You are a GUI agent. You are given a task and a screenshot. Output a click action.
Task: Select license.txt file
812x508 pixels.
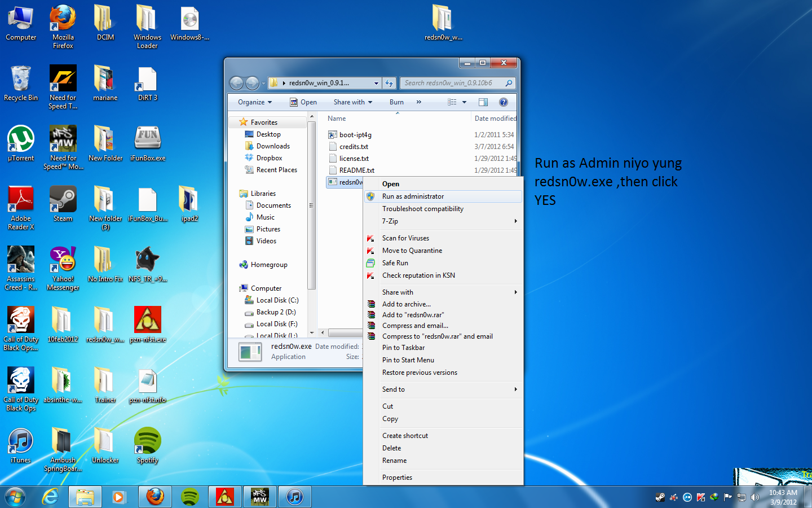[x=354, y=159]
